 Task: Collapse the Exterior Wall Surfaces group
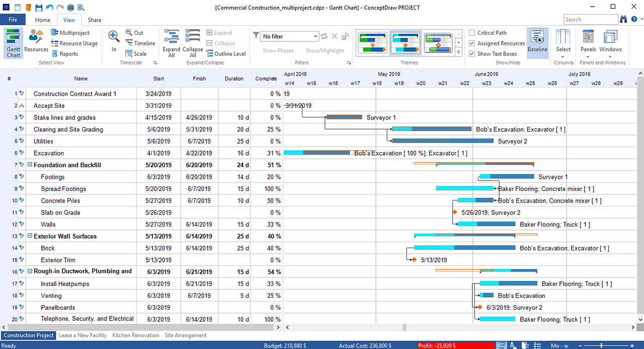point(30,236)
